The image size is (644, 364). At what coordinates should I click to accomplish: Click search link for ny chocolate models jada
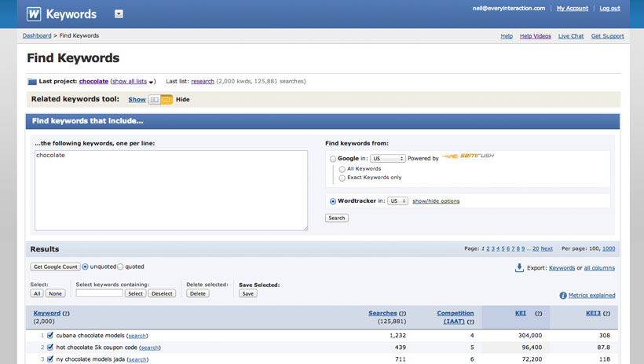pyautogui.click(x=137, y=359)
